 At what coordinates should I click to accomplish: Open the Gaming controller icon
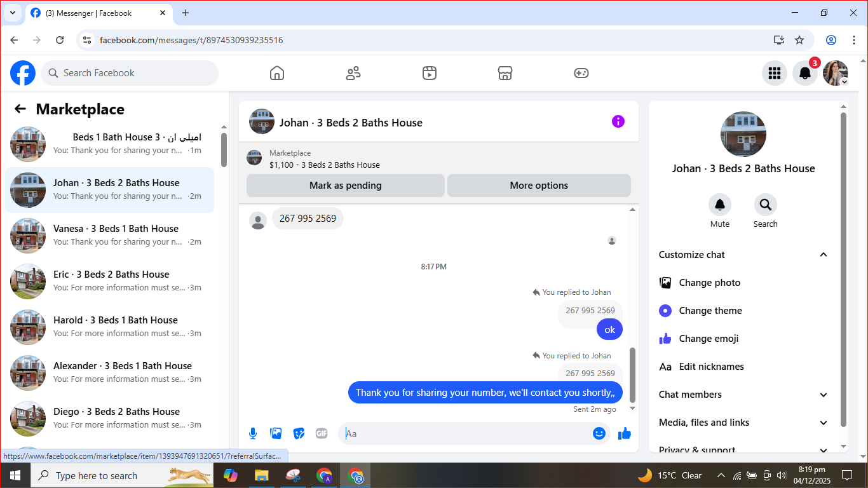click(581, 73)
